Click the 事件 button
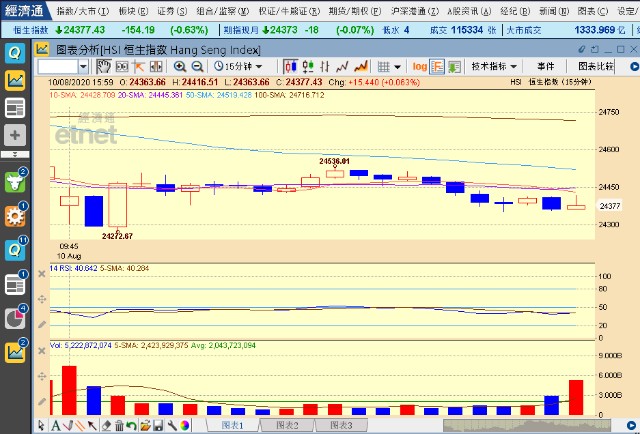Screen dimensions: 640x434 (x=545, y=66)
